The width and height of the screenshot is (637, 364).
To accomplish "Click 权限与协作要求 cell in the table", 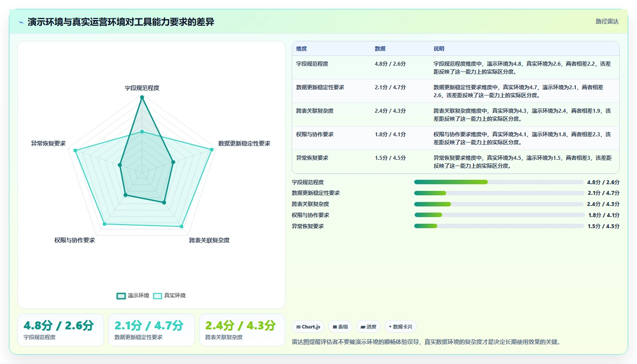I will pos(315,135).
